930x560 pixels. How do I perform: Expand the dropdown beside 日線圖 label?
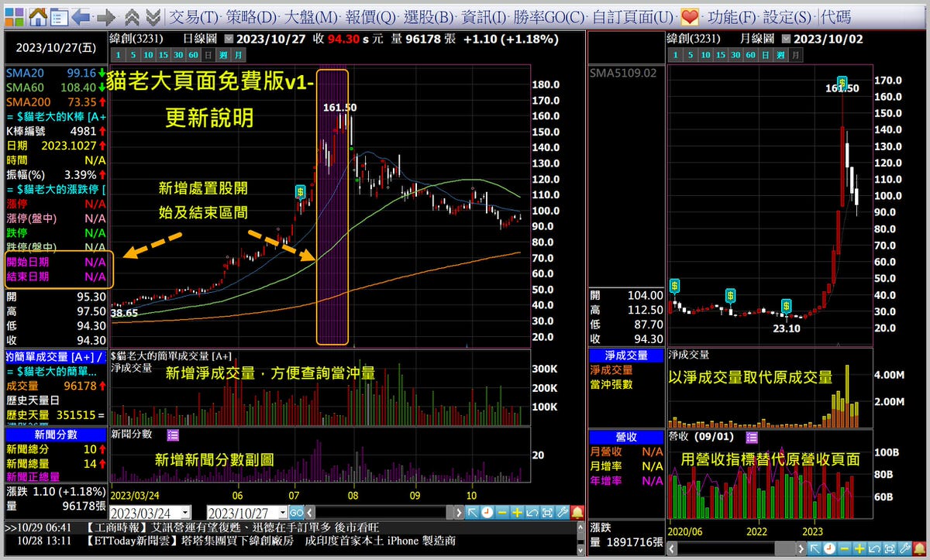(229, 39)
